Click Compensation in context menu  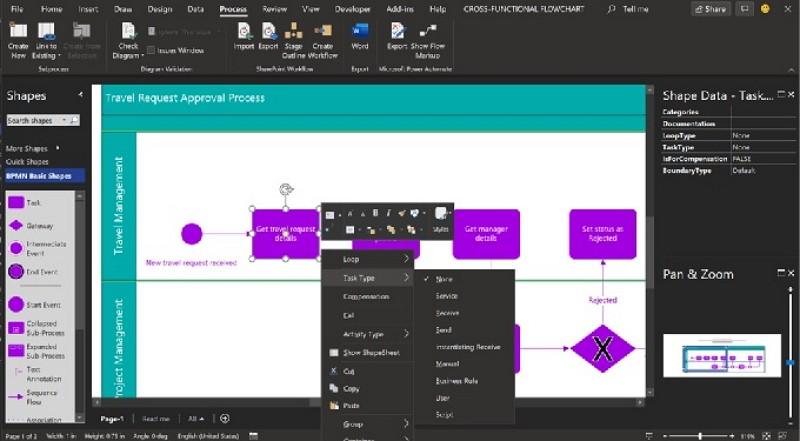(x=367, y=297)
